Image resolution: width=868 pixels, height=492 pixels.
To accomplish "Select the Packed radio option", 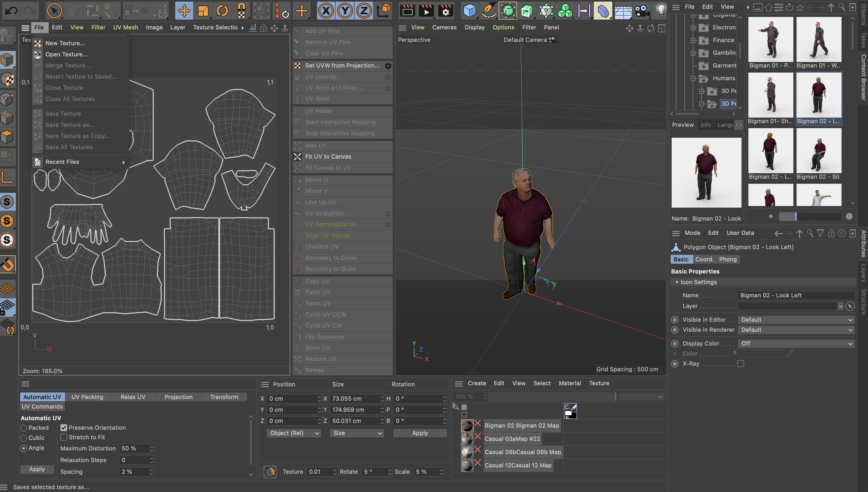I will [x=24, y=428].
